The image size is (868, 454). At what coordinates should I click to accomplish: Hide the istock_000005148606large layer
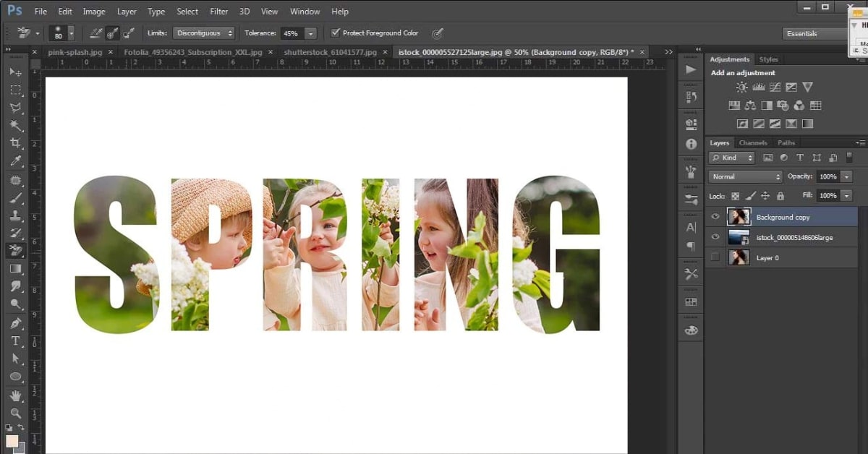click(x=715, y=237)
